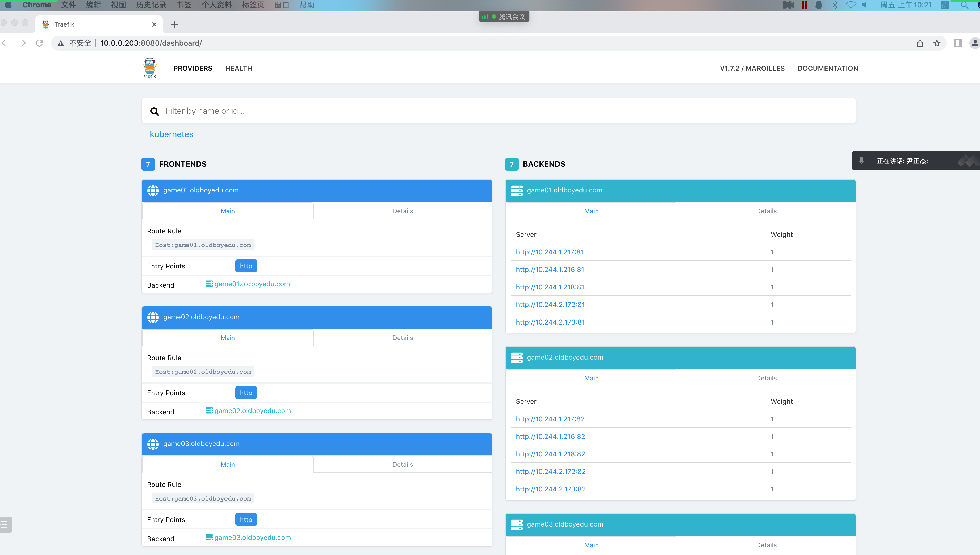This screenshot has width=980, height=555.
Task: Open a new browser tab
Action: coord(174,24)
